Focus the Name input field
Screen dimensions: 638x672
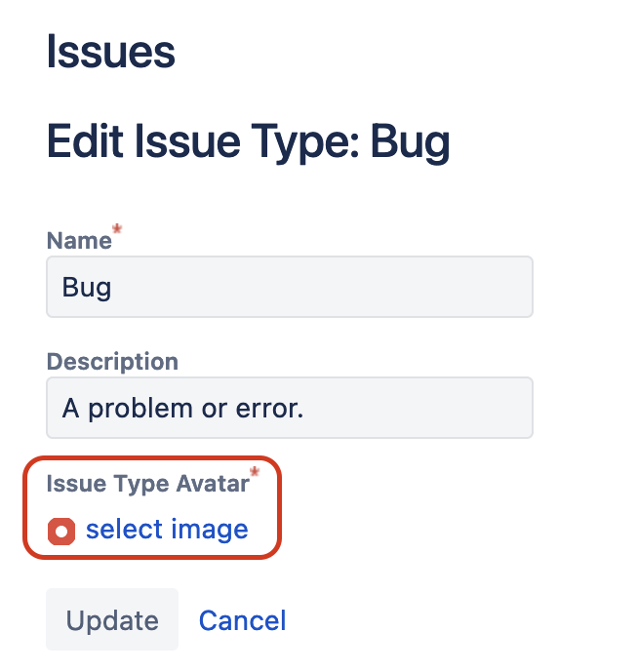[290, 287]
